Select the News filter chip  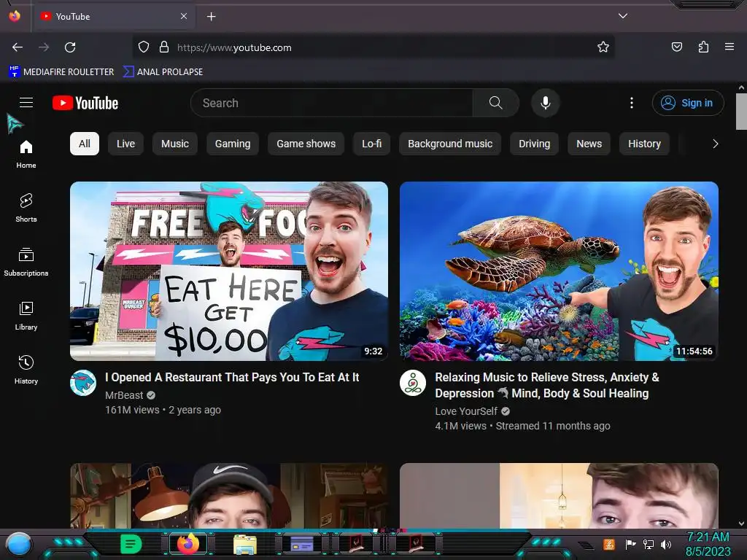click(x=589, y=144)
